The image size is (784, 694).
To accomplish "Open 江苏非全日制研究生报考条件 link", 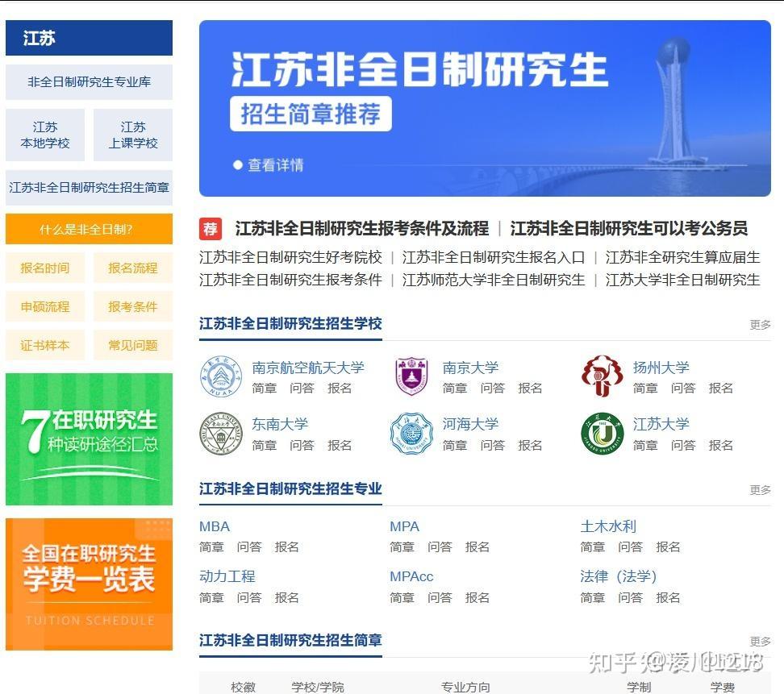I will (x=290, y=280).
